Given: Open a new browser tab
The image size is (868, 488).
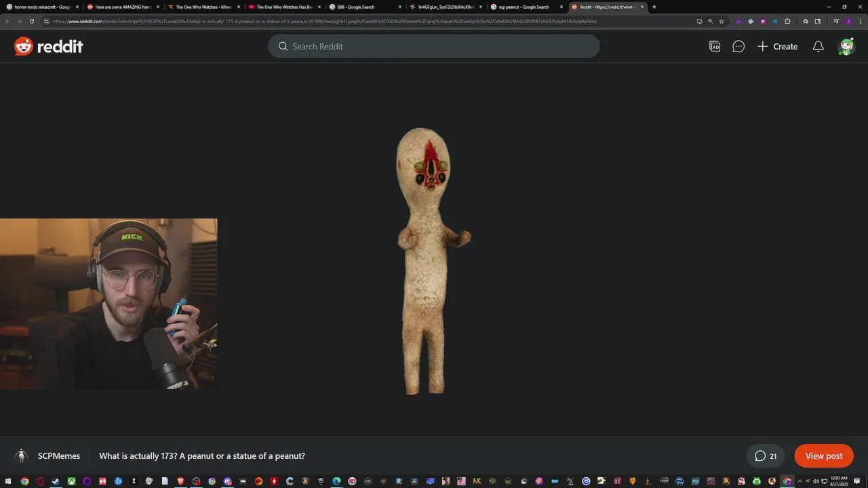Looking at the screenshot, I should (x=654, y=7).
